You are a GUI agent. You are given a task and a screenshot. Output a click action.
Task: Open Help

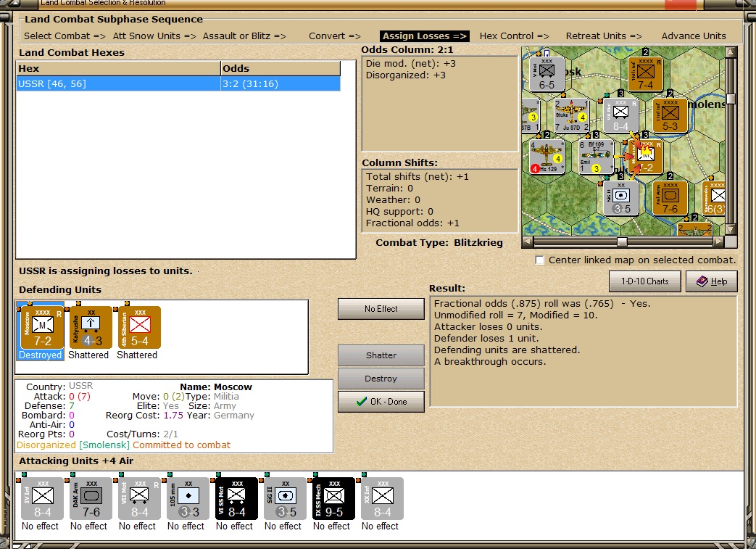coord(711,281)
